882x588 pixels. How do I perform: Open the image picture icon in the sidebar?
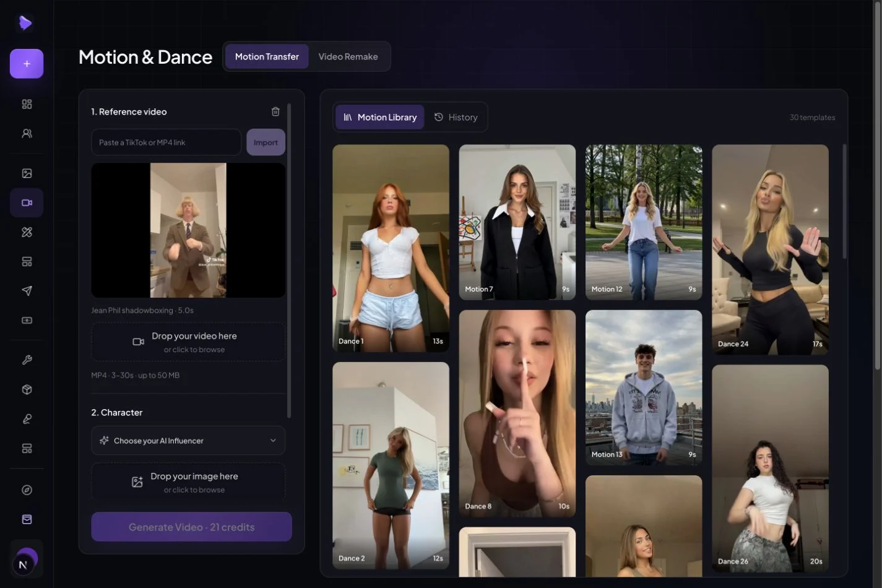point(27,173)
